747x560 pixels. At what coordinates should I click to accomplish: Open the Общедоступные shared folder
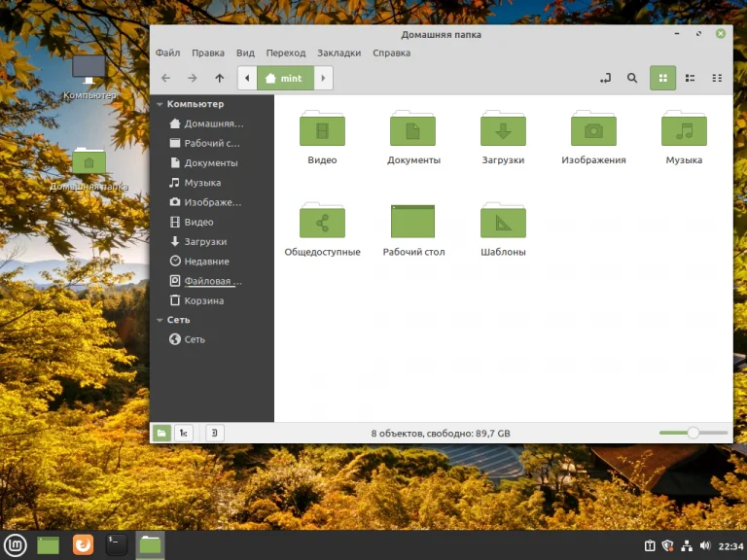click(x=322, y=222)
